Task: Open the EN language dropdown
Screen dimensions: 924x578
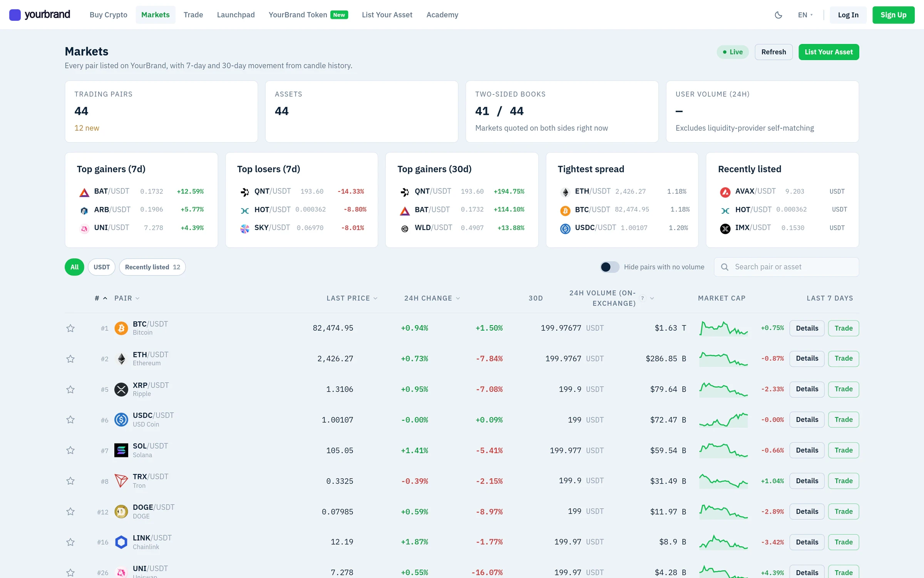Action: pos(805,15)
